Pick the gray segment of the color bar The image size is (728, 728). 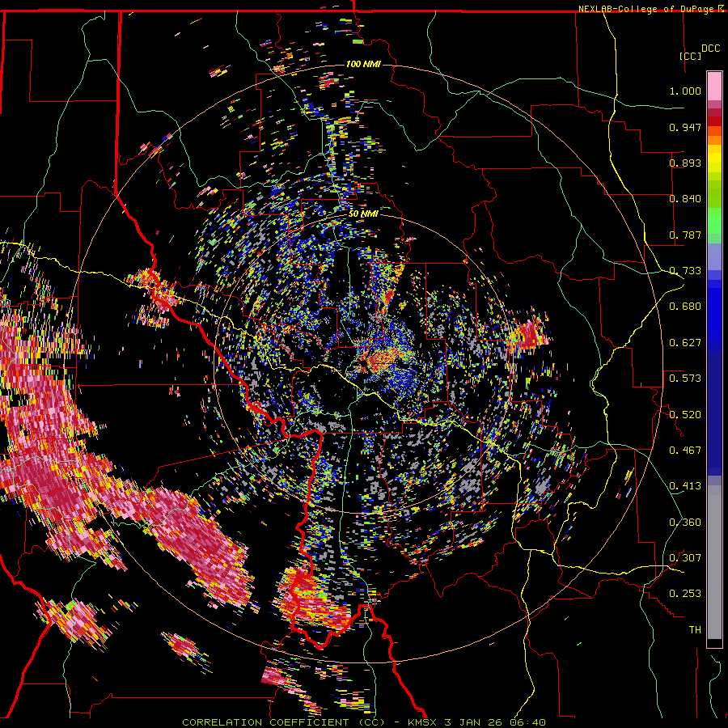[x=714, y=562]
